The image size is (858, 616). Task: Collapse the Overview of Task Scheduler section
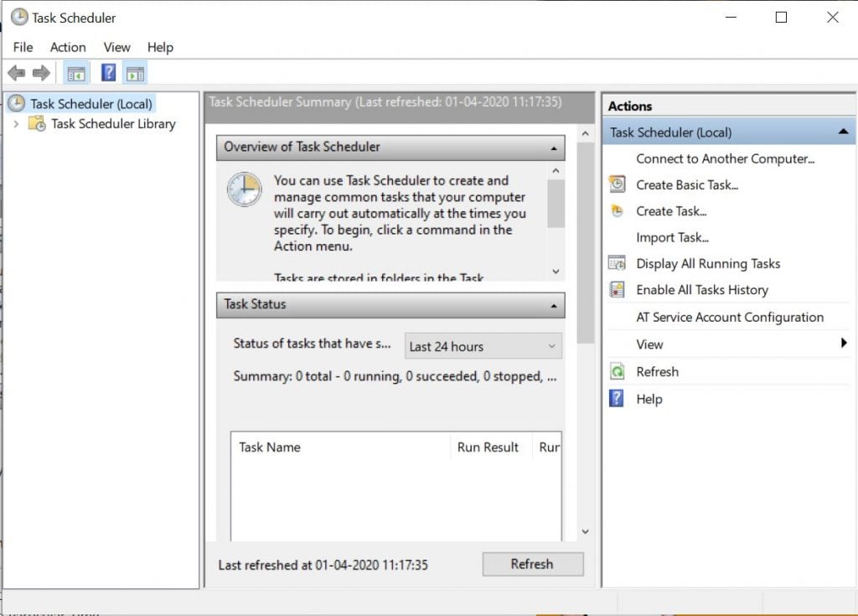click(x=554, y=148)
